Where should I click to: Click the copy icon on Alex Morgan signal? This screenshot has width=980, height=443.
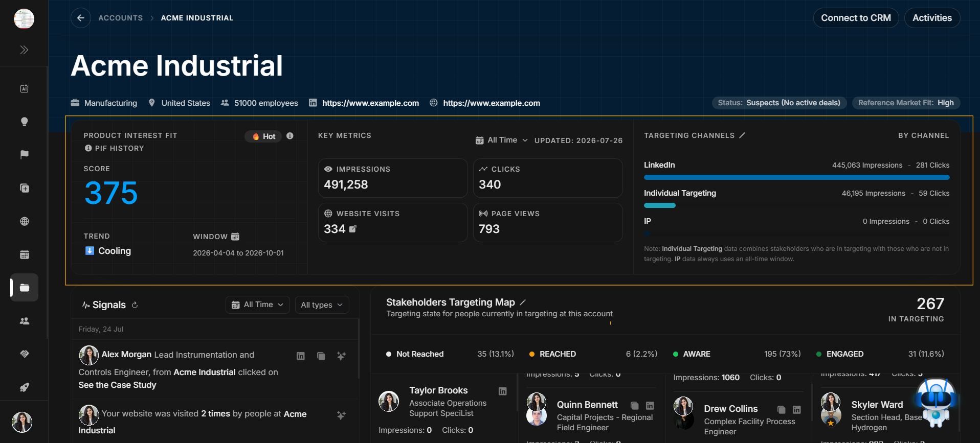(321, 356)
